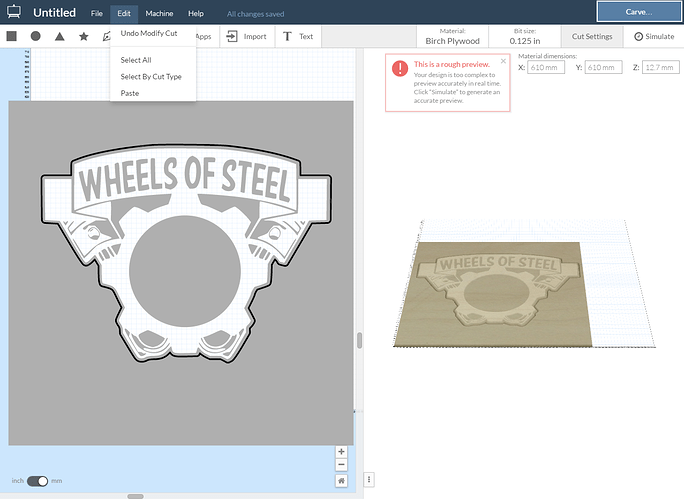This screenshot has height=500, width=684.
Task: Click the horizontal canvas scrollbar handle
Action: [x=135, y=497]
